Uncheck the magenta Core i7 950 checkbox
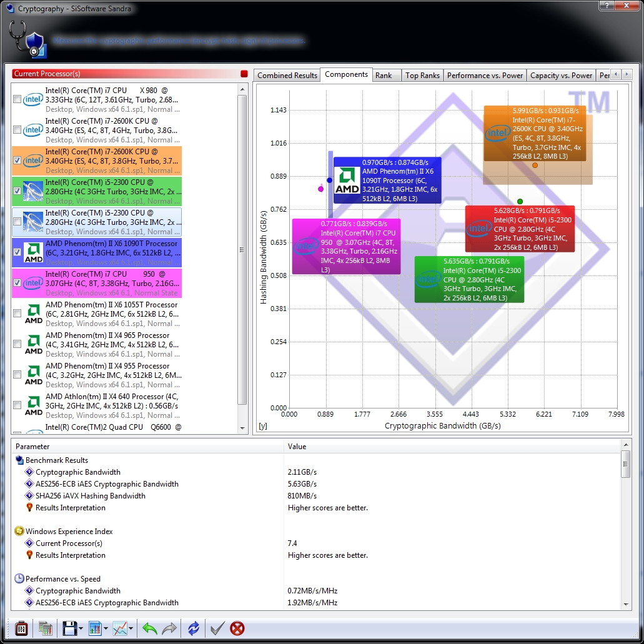Image resolution: width=644 pixels, height=644 pixels. (17, 283)
